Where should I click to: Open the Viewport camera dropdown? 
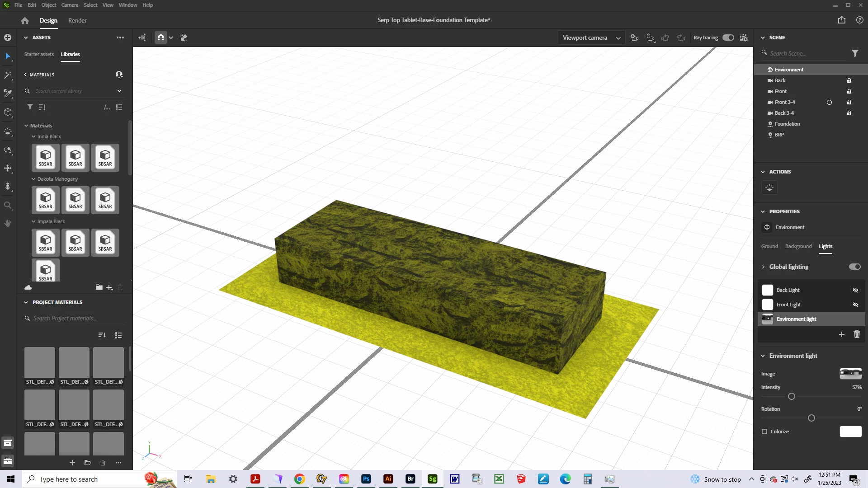(591, 38)
